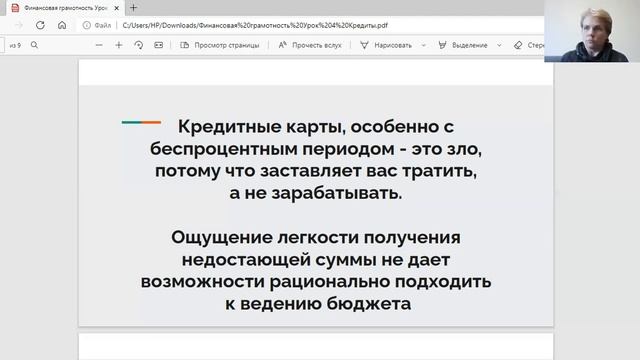Select the 'Выделение' highlight tool
The height and width of the screenshot is (360, 640).
coord(462,45)
